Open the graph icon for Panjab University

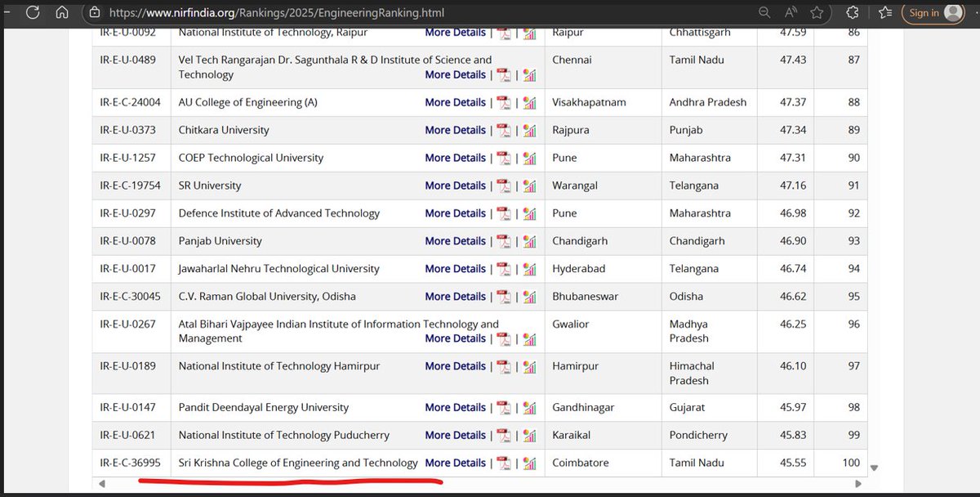[x=529, y=241]
